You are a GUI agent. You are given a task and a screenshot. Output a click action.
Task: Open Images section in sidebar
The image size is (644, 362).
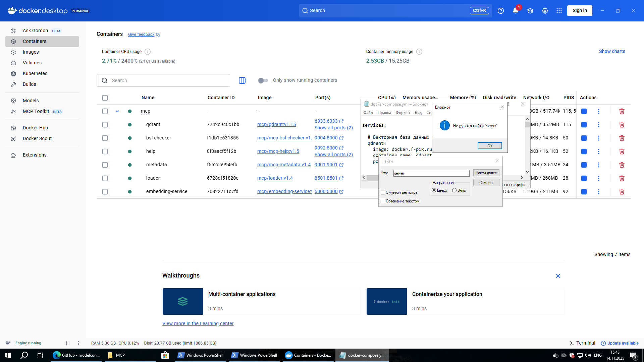(31, 52)
